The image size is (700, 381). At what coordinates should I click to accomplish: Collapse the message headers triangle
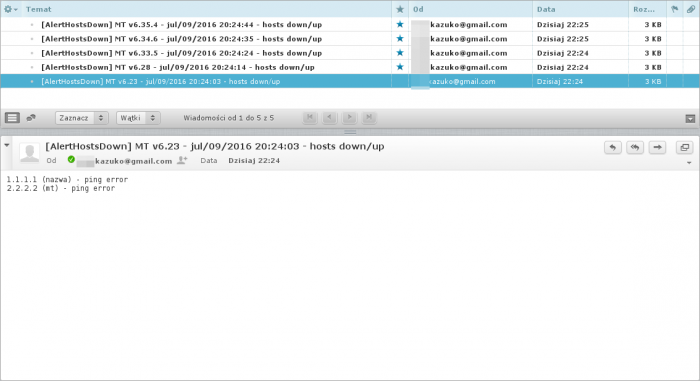point(7,145)
